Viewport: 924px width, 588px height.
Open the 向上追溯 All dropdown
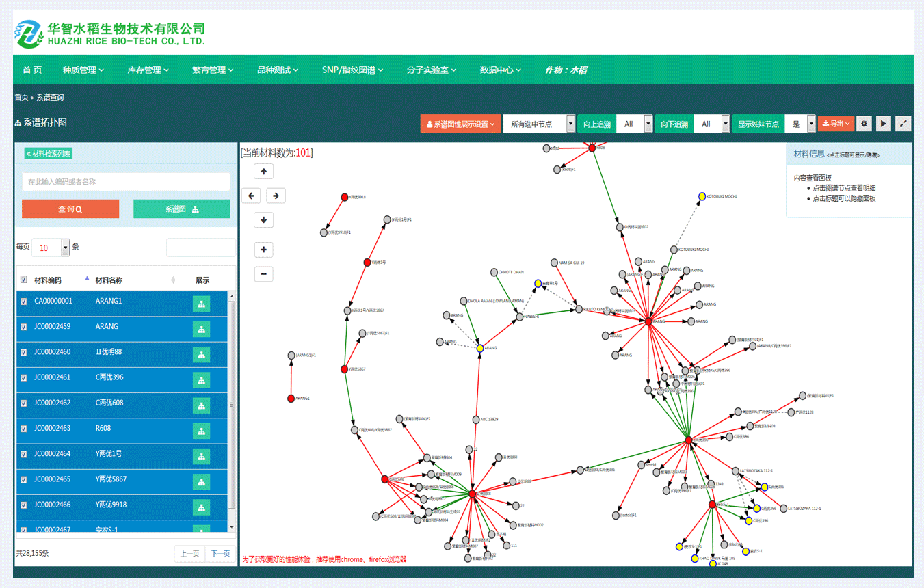coord(635,124)
